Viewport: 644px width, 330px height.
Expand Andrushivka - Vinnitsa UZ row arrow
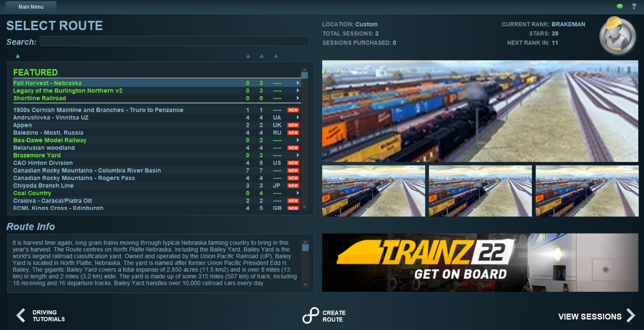coord(298,118)
